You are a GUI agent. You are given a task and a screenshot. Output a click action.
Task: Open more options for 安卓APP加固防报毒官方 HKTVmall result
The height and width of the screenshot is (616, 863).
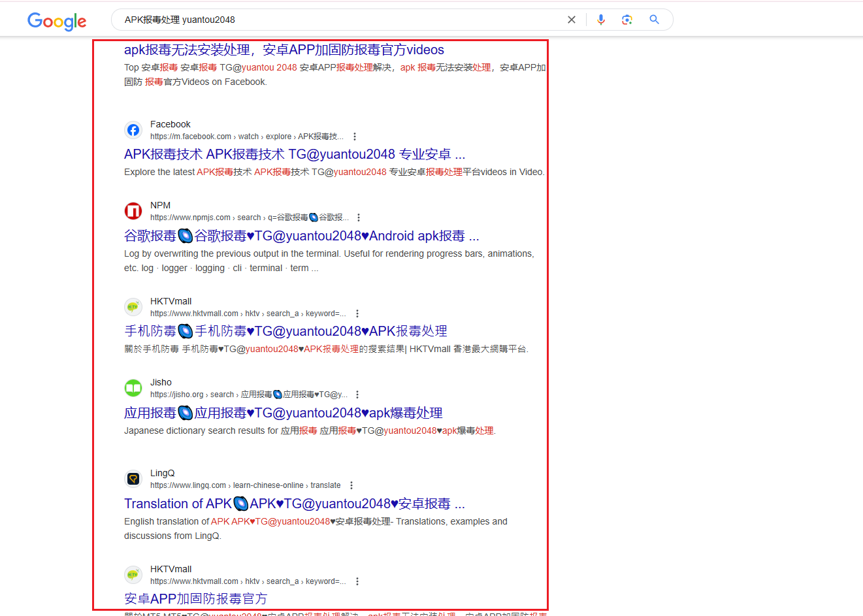click(x=357, y=581)
